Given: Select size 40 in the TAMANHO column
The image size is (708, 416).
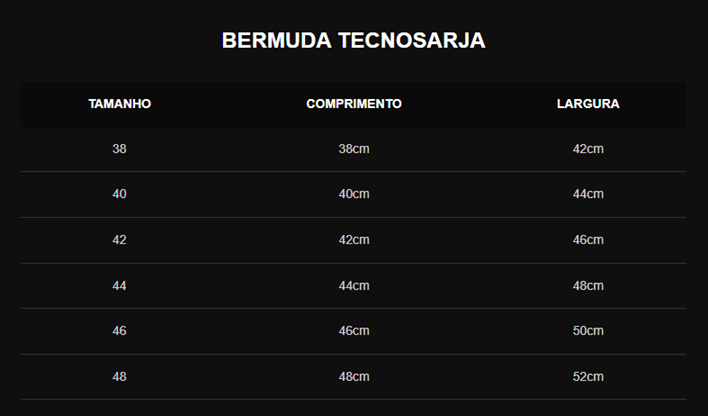Looking at the screenshot, I should pos(120,194).
